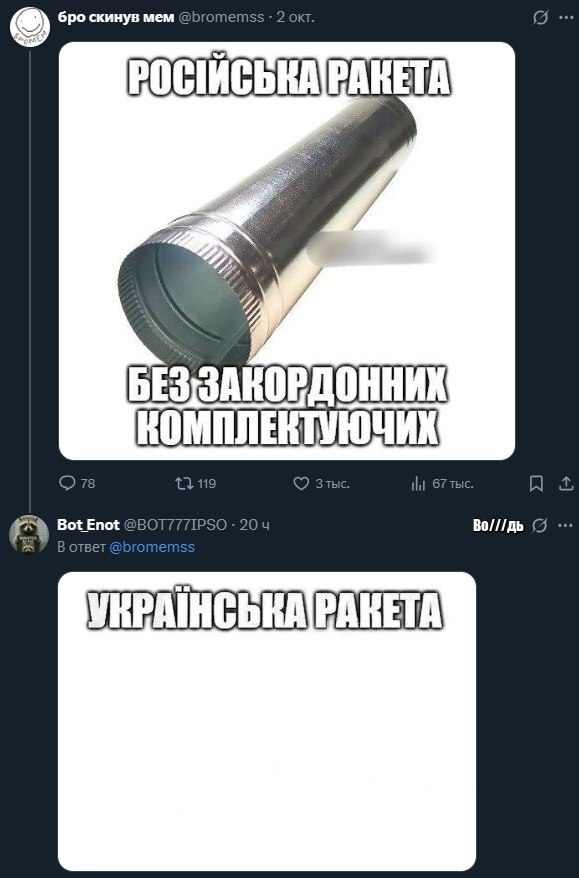Viewport: 579px width, 878px height.
Task: Open three-dot menu on first post
Action: click(566, 18)
